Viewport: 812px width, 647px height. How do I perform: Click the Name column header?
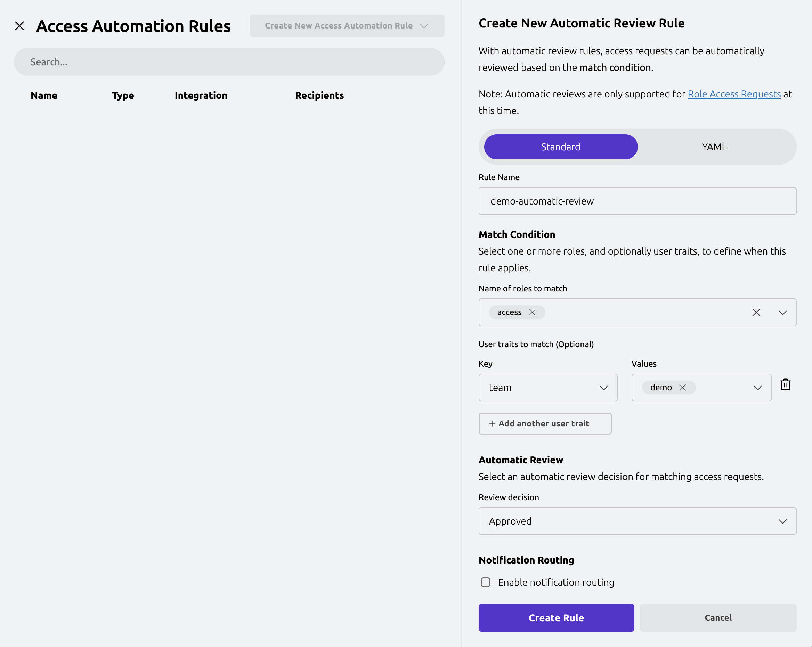[x=44, y=95]
